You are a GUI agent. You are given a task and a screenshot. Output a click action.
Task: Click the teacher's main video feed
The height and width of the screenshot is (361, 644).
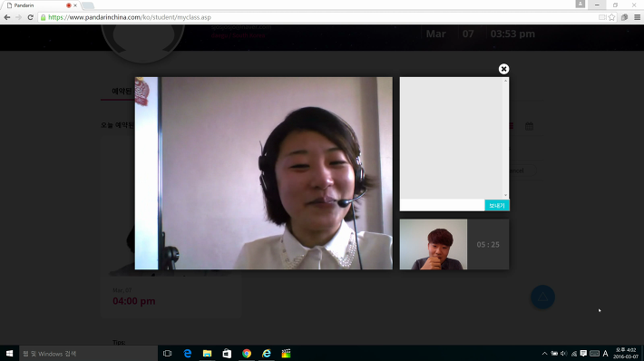(x=264, y=173)
